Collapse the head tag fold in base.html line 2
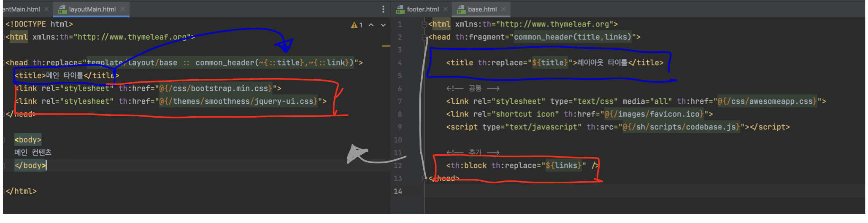 [425, 37]
